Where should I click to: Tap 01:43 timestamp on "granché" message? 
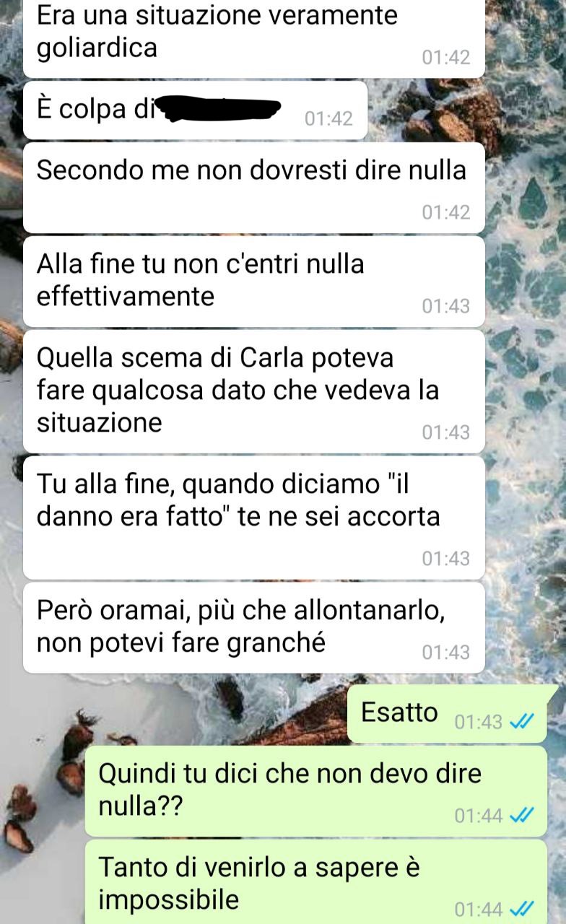pos(446,653)
